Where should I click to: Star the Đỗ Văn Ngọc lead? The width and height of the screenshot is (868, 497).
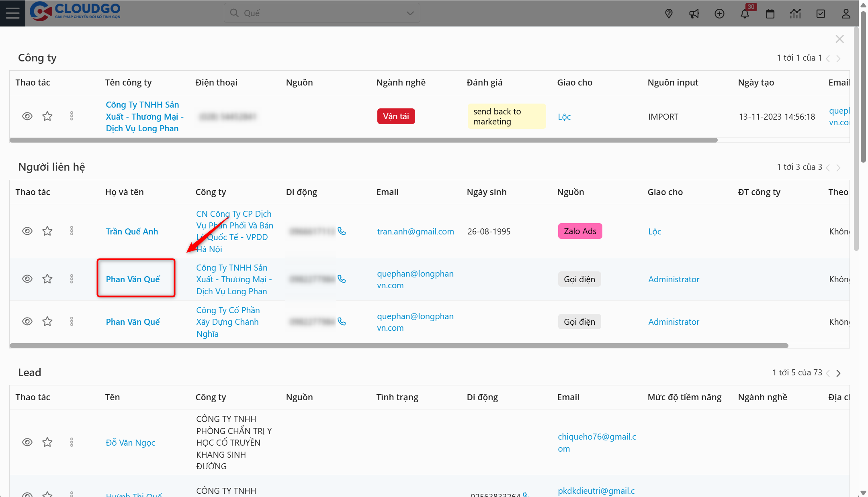(47, 442)
